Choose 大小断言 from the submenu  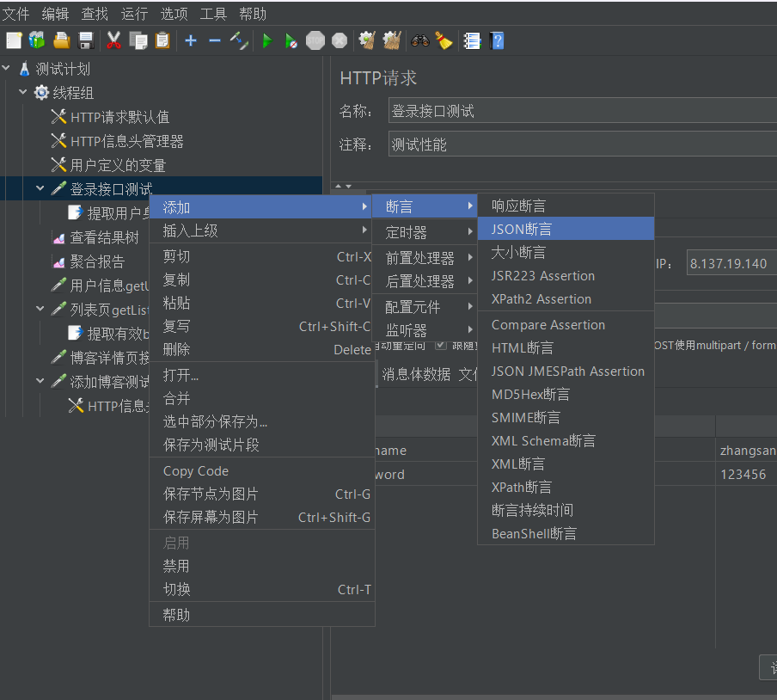click(566, 252)
